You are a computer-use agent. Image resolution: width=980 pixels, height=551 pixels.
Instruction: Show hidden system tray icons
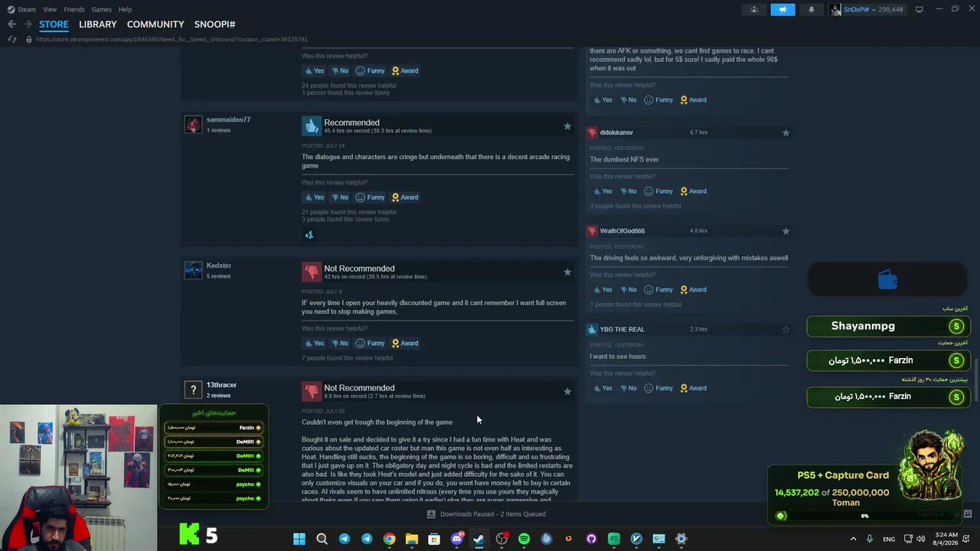pos(853,539)
